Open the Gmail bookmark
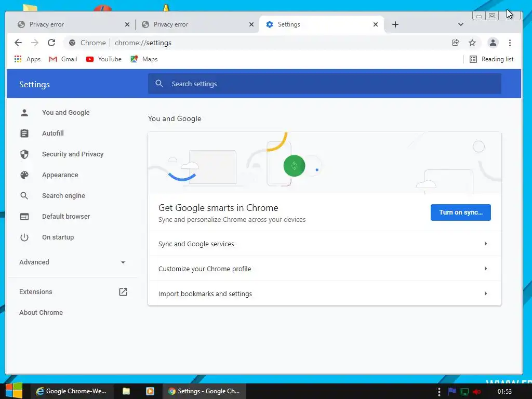The height and width of the screenshot is (399, 532). 63,59
